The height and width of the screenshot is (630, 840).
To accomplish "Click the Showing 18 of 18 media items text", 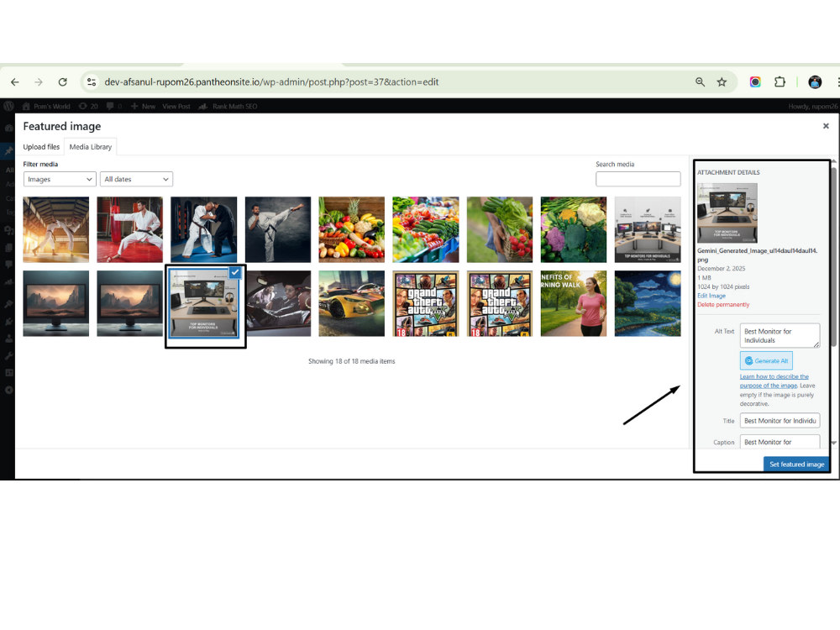I will coord(351,361).
